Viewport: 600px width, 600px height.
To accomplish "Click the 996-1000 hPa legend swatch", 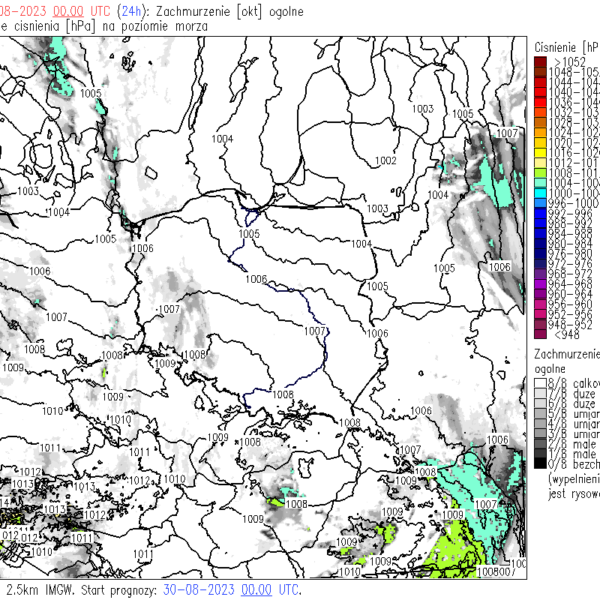I will pos(540,203).
